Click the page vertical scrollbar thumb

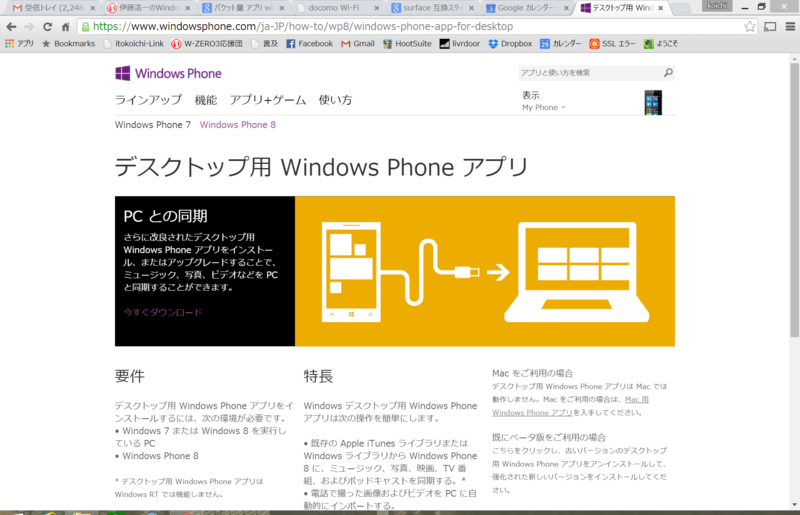click(x=794, y=199)
